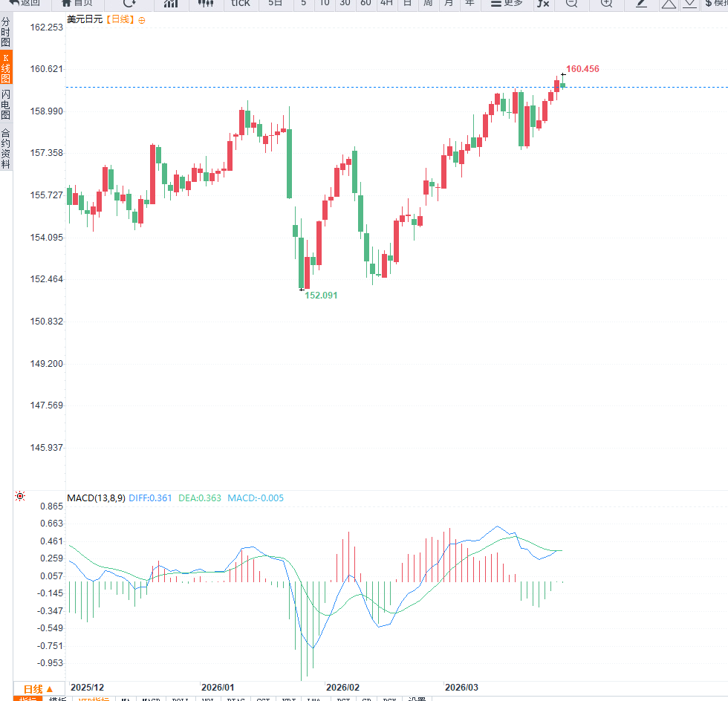Open the bar chart indicator icon
The width and height of the screenshot is (728, 701).
point(171,3)
